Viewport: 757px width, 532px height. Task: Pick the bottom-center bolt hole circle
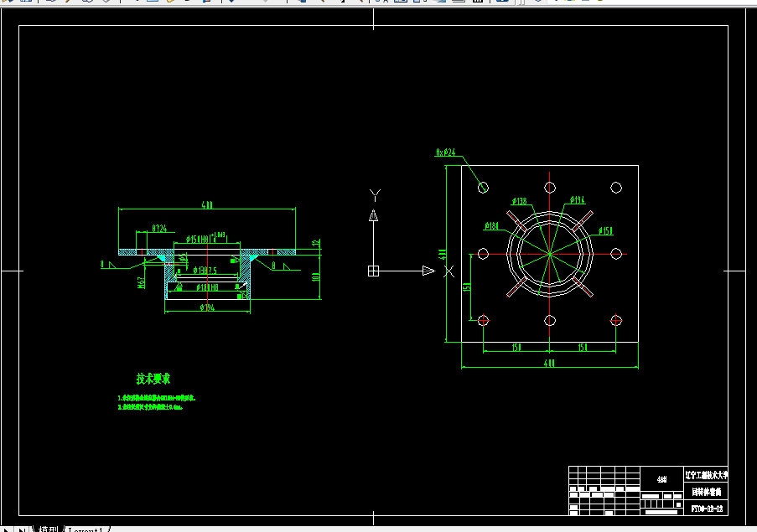coord(549,320)
